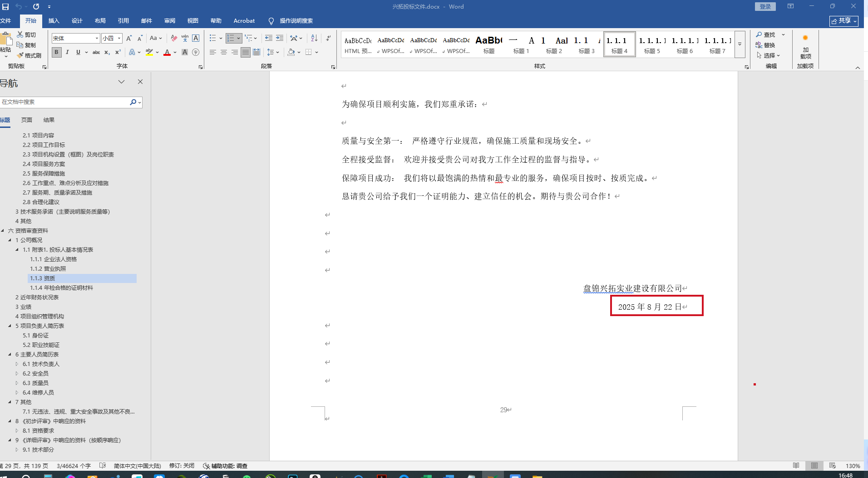Copy selection with the 复制 button
868x478 pixels.
(26, 45)
